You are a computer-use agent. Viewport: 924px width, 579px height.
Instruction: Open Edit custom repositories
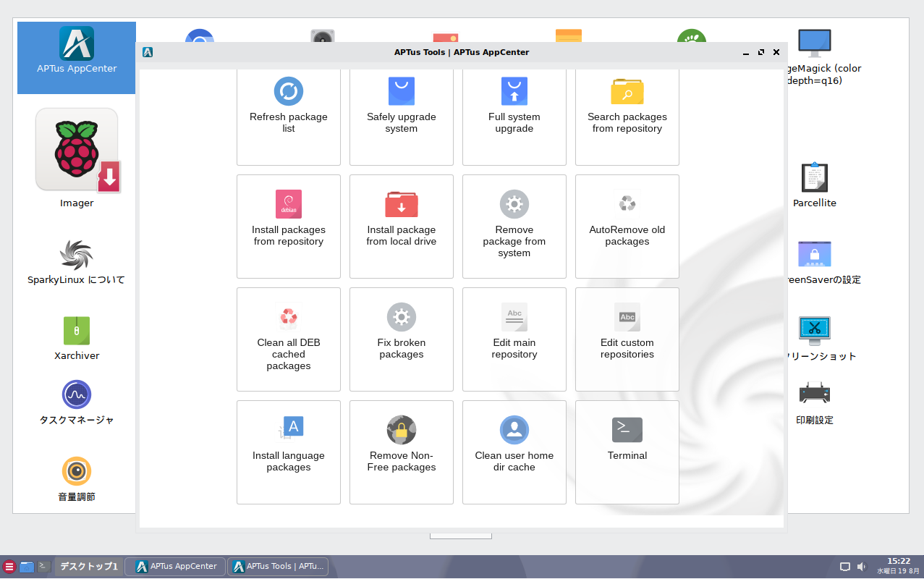(627, 339)
